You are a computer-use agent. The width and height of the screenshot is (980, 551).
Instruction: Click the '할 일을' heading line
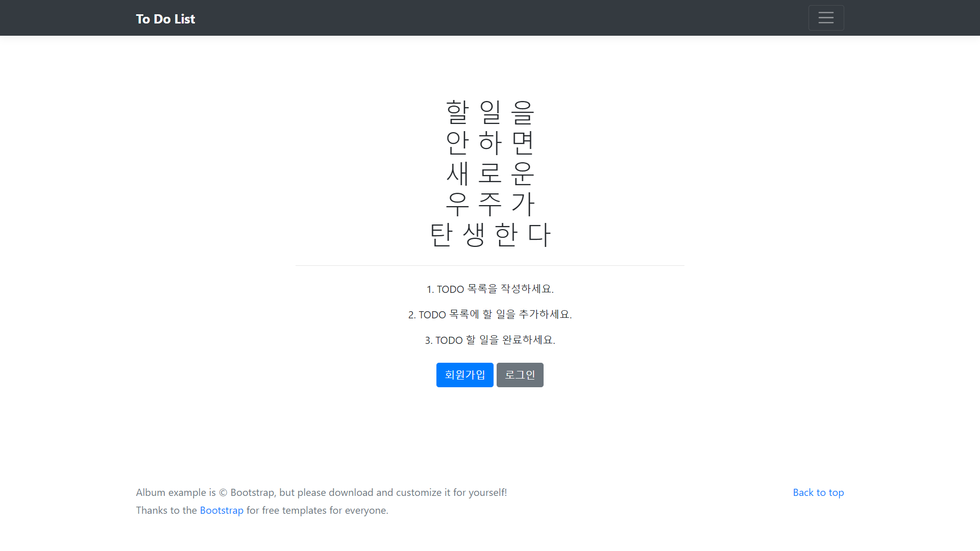point(489,112)
